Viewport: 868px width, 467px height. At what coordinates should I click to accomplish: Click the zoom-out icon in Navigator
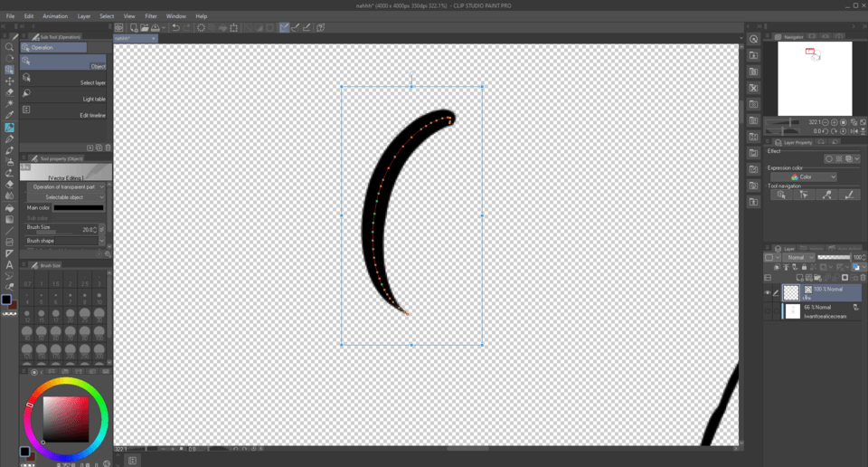click(826, 122)
